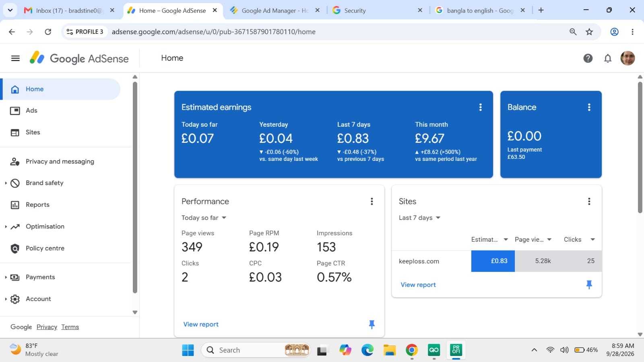
Task: Open Chrome three-dot menu
Action: coord(632,32)
